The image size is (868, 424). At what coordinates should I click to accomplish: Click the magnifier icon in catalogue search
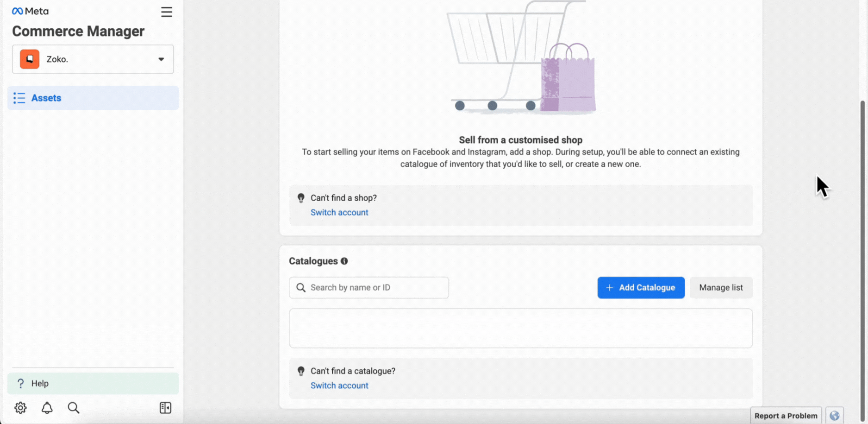point(301,288)
